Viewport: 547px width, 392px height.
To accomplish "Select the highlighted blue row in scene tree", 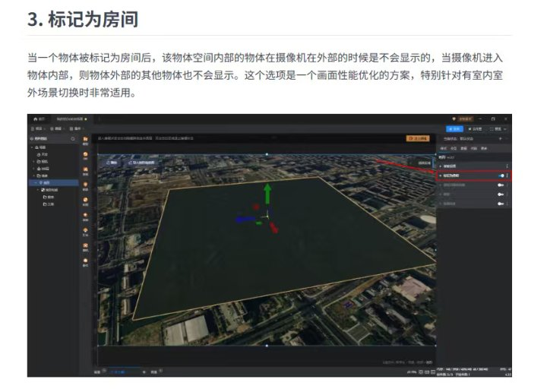I will click(53, 183).
